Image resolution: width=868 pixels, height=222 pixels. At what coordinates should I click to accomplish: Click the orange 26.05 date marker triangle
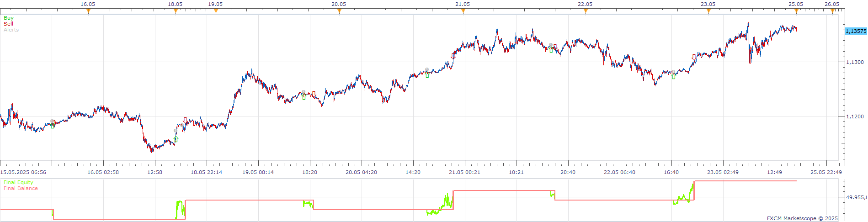tap(833, 11)
